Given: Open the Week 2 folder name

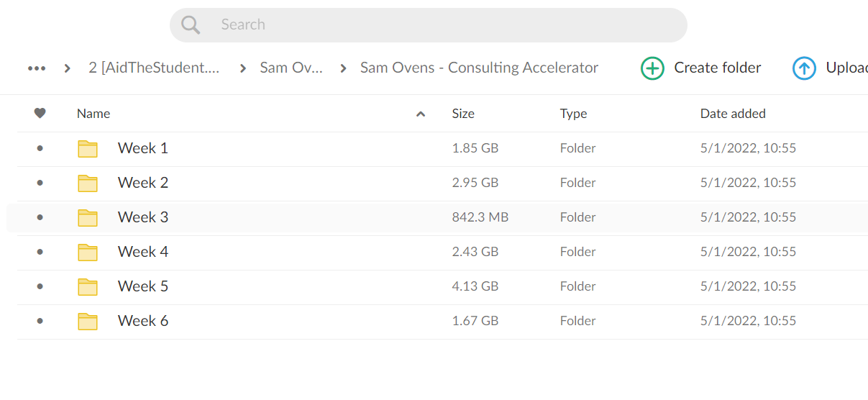Looking at the screenshot, I should [143, 183].
